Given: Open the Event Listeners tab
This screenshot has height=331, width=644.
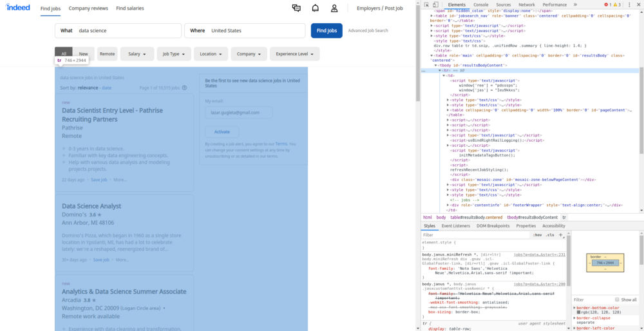Looking at the screenshot, I should (x=455, y=226).
